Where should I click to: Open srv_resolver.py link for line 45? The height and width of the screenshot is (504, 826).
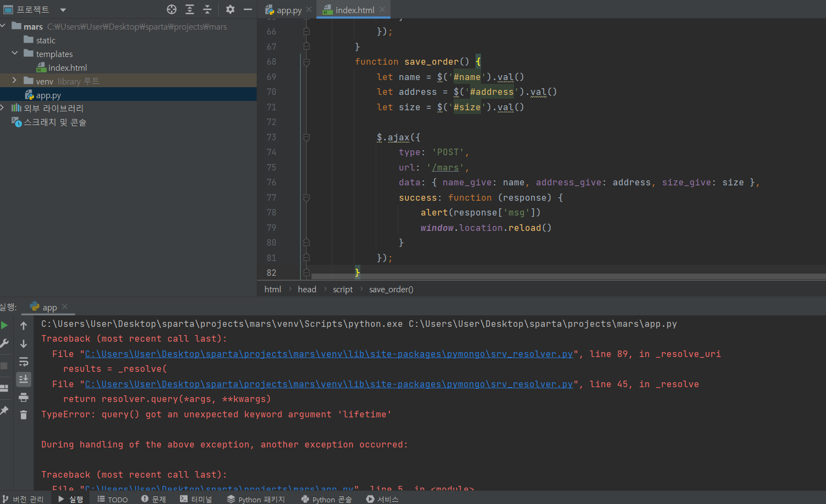pyautogui.click(x=329, y=384)
